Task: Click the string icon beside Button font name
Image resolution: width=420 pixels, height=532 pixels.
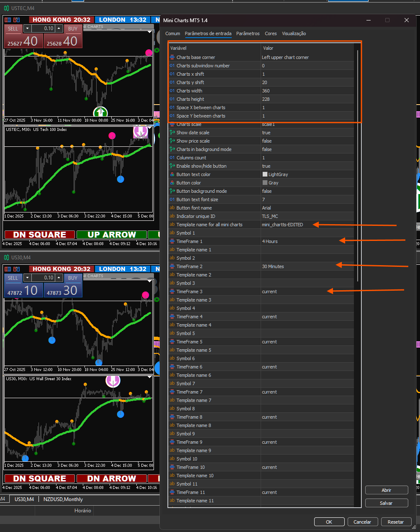Action: [x=172, y=208]
